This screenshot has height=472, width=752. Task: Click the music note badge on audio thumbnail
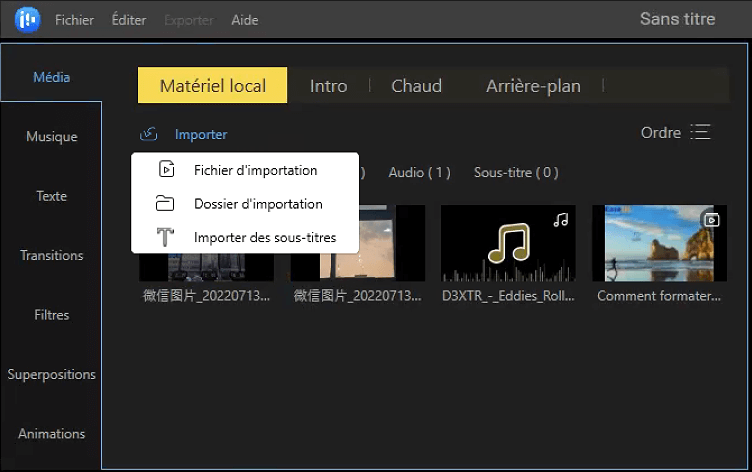coord(560,220)
